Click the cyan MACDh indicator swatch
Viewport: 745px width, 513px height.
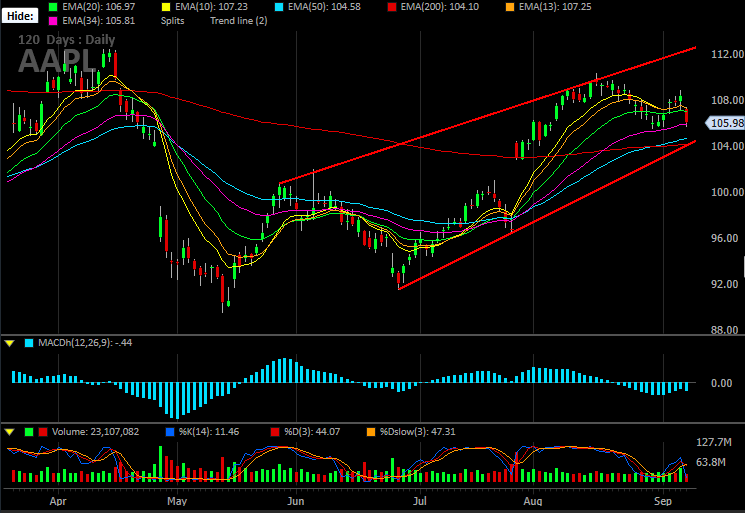(x=29, y=343)
